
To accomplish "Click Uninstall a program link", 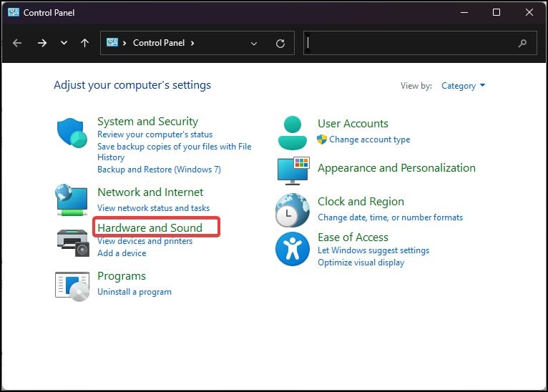I will pyautogui.click(x=134, y=292).
